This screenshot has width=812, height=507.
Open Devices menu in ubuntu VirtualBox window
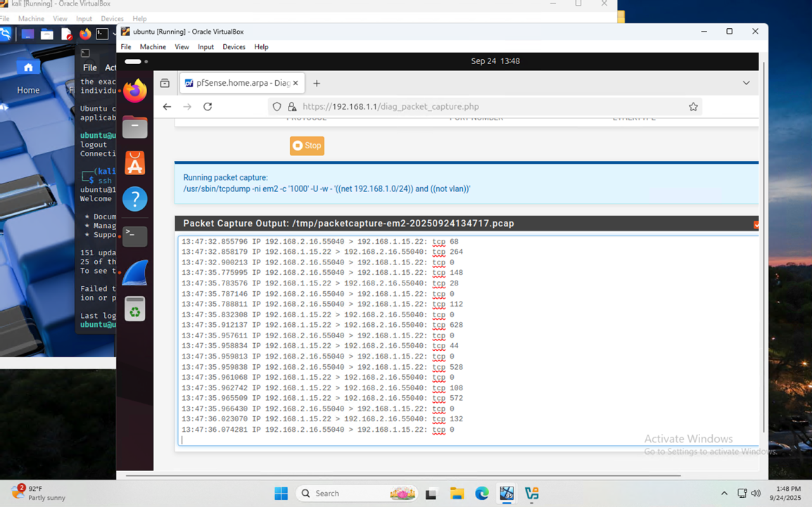tap(234, 46)
